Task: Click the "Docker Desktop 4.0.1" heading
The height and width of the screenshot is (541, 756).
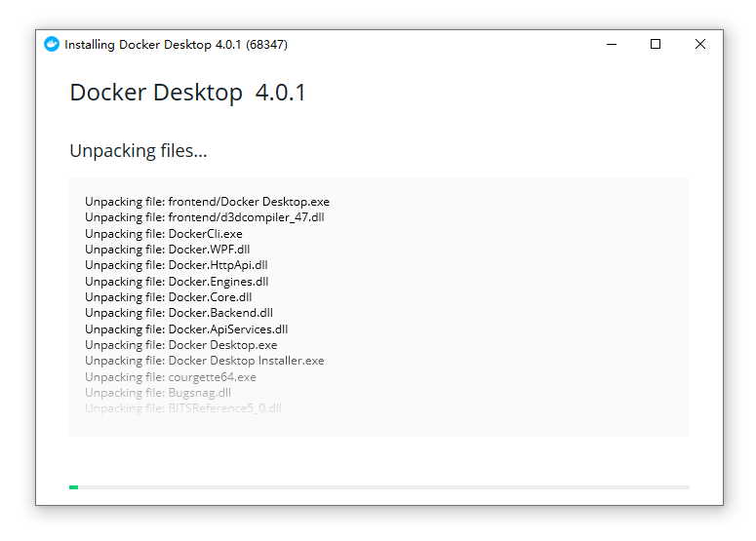Action: pos(188,92)
